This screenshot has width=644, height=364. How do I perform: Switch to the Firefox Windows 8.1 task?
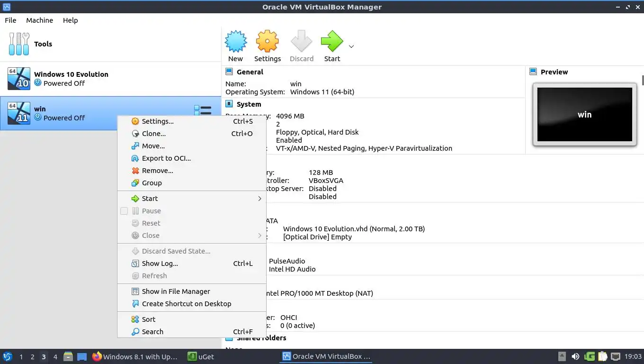[x=135, y=356]
